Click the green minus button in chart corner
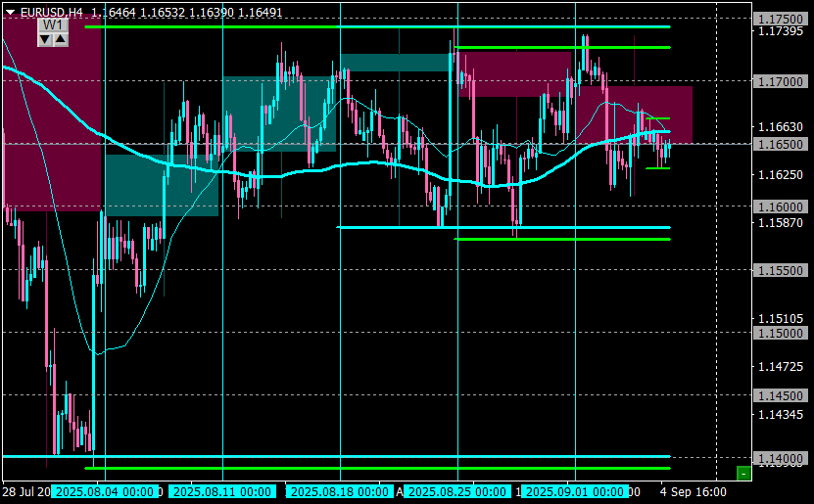The height and width of the screenshot is (504, 814). (743, 473)
